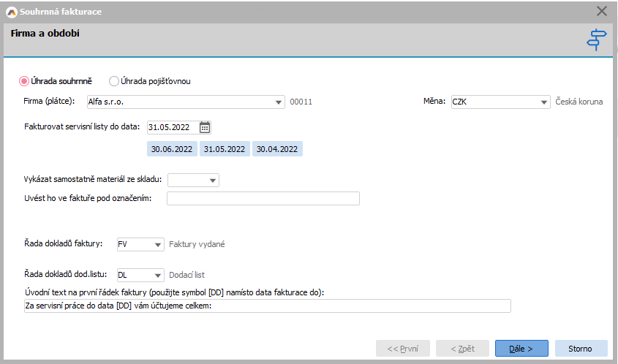Choose the 30.06.2022 quick date
The image size is (618, 364).
click(172, 149)
